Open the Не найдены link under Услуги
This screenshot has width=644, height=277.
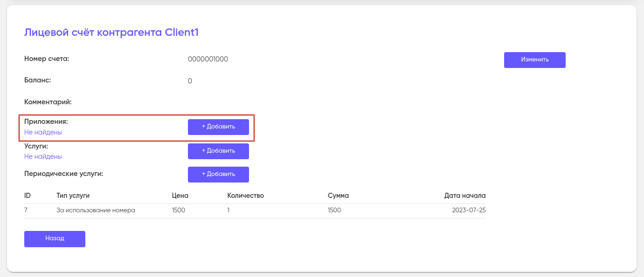click(43, 156)
